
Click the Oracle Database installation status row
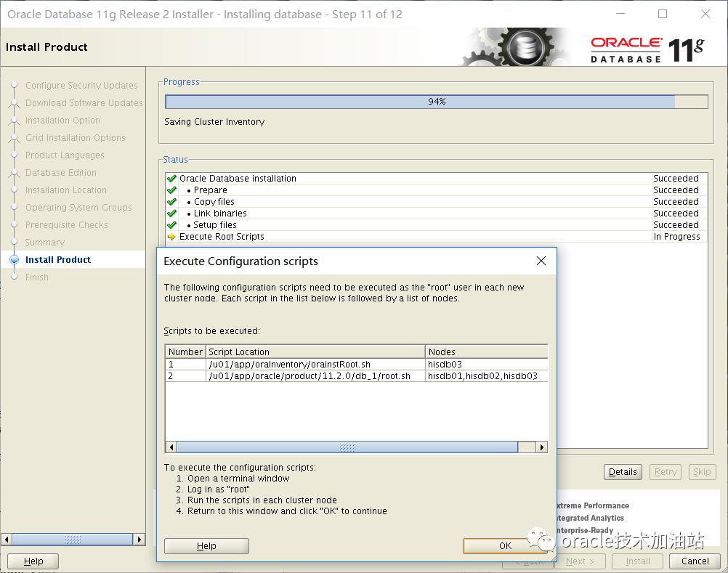pyautogui.click(x=436, y=178)
